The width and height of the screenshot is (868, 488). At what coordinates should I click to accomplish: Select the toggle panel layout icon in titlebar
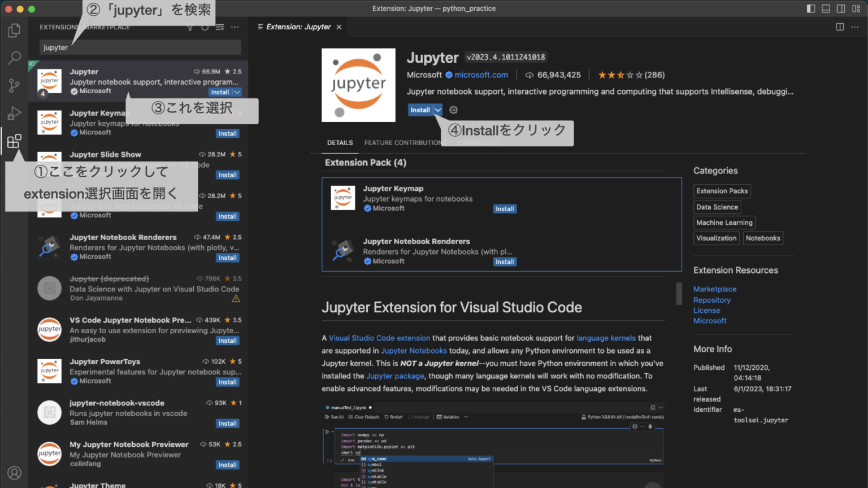tap(826, 8)
